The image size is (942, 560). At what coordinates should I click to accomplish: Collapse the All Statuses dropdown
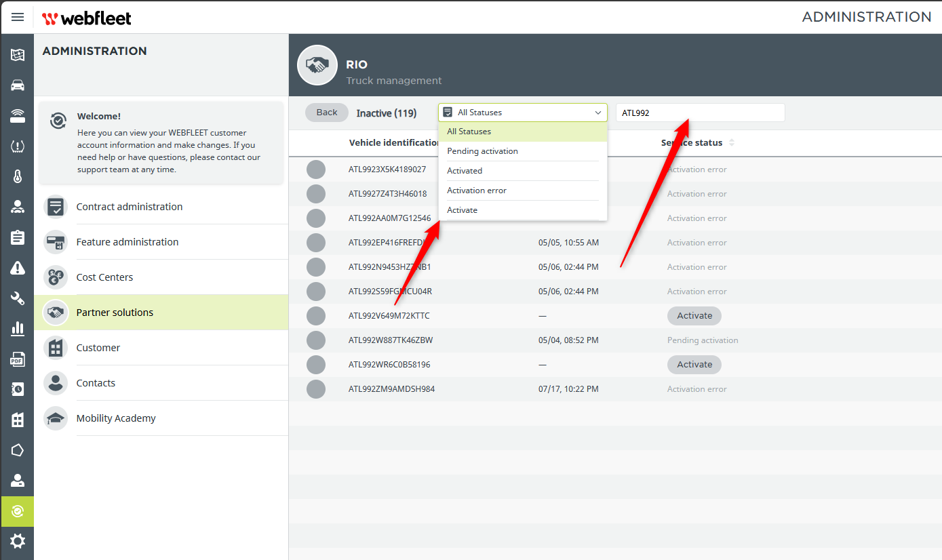click(x=523, y=113)
